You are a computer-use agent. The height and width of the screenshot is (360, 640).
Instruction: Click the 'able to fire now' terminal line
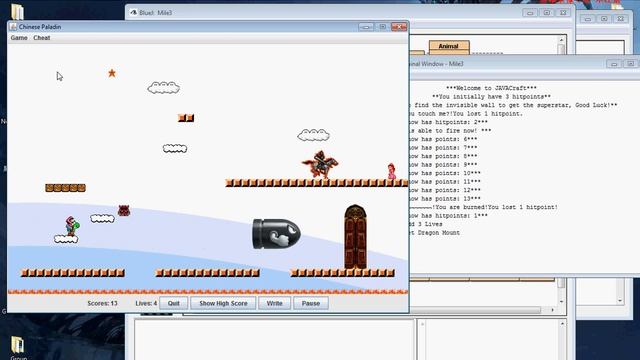[x=451, y=131]
